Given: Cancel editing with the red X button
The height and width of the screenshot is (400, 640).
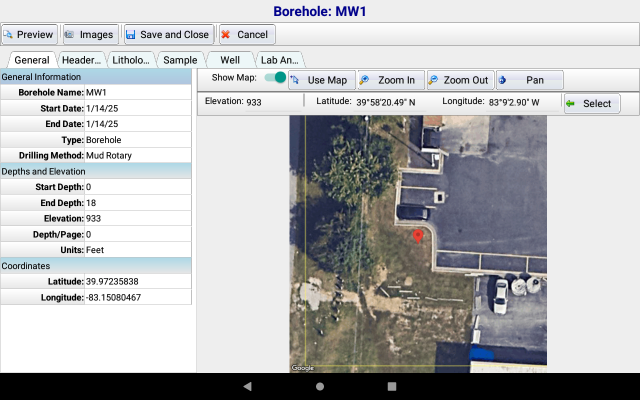Looking at the screenshot, I should [245, 34].
